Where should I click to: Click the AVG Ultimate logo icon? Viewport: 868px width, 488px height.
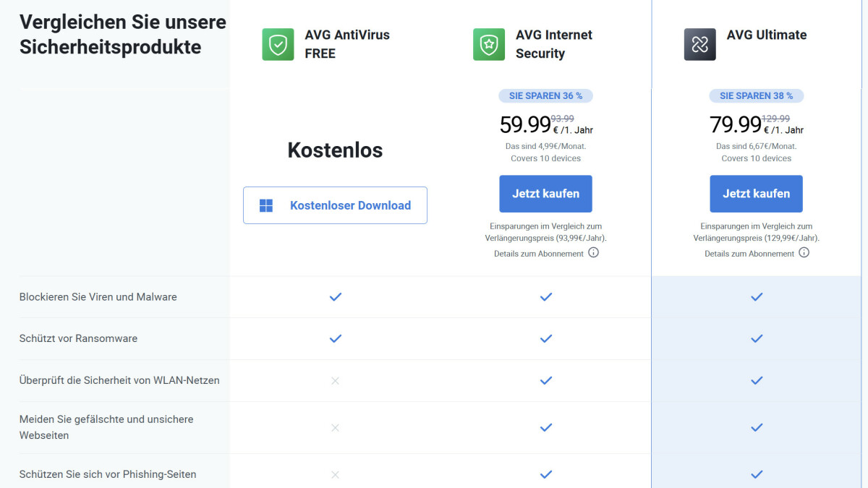click(699, 43)
